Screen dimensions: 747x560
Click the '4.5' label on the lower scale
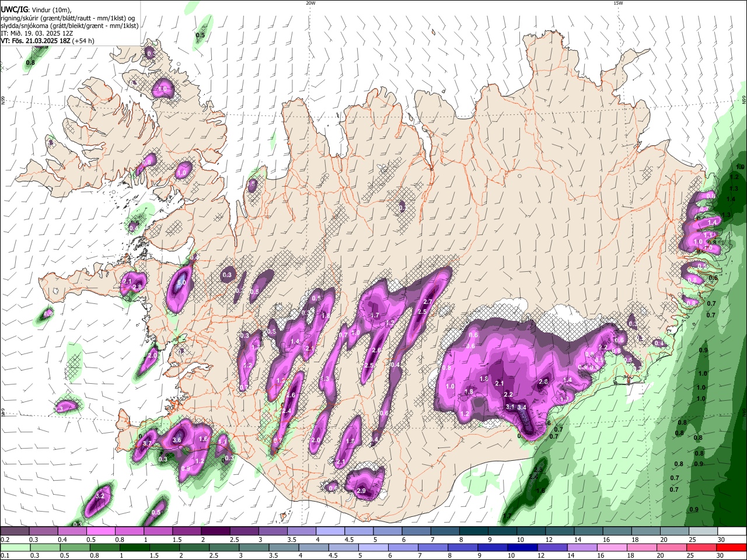pyautogui.click(x=333, y=555)
